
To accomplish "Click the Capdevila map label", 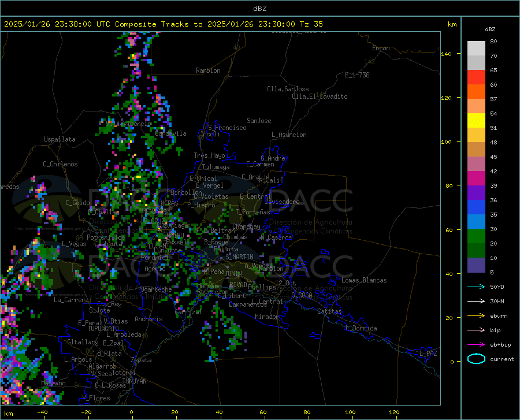I will 170,133.
